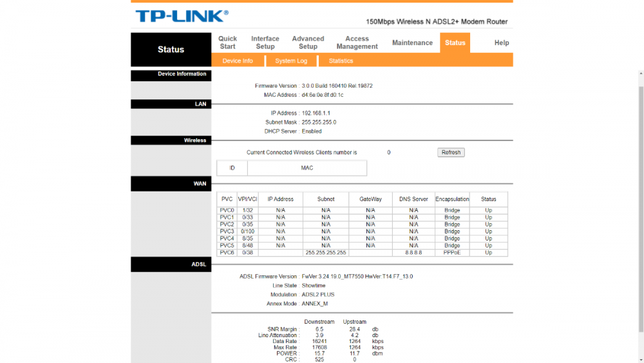Open the Advanced Setup tab
The height and width of the screenshot is (363, 644).
tap(308, 43)
